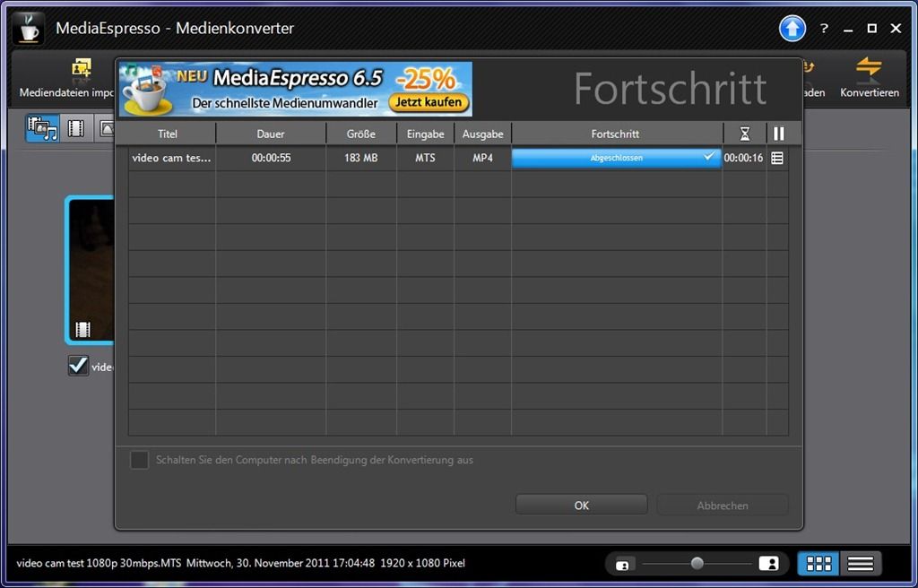Click the Konvertieren toolbar button
Screen dimensions: 918x588
[x=869, y=77]
